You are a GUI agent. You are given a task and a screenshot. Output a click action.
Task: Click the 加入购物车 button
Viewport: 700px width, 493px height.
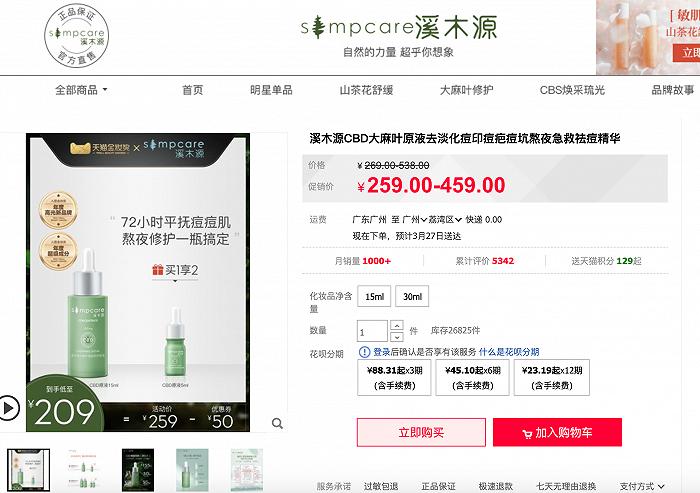tap(557, 432)
